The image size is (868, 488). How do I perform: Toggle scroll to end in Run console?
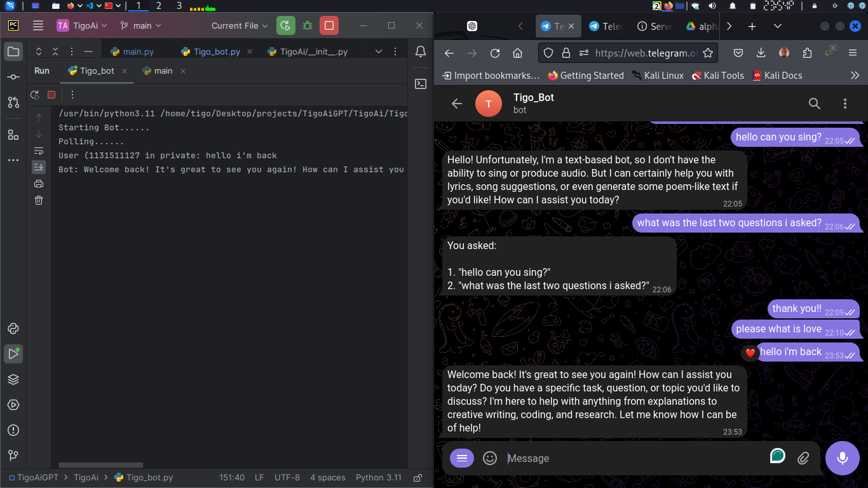[x=39, y=167]
